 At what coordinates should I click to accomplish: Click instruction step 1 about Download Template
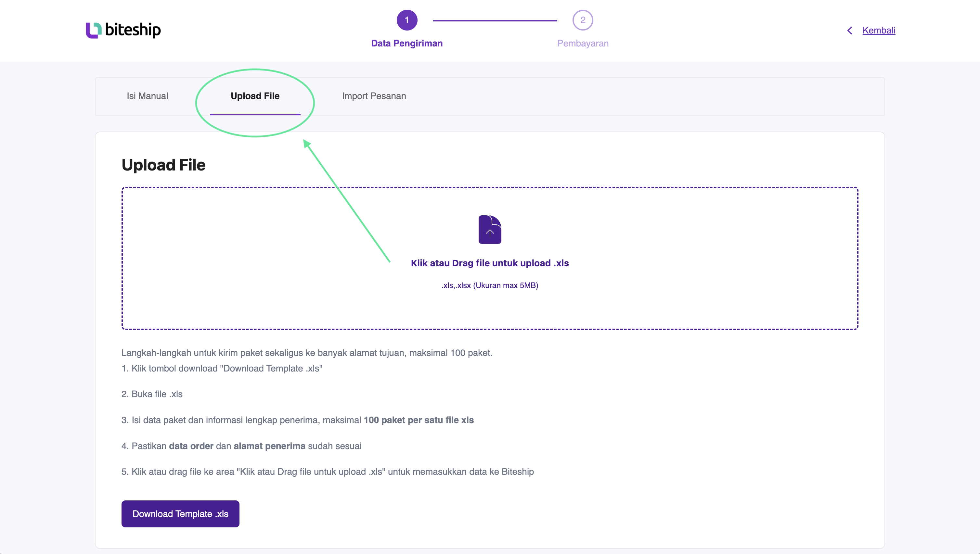tap(222, 368)
